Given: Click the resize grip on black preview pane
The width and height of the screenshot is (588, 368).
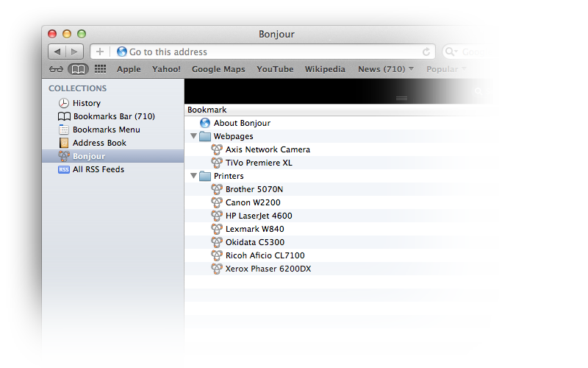Looking at the screenshot, I should click(401, 98).
